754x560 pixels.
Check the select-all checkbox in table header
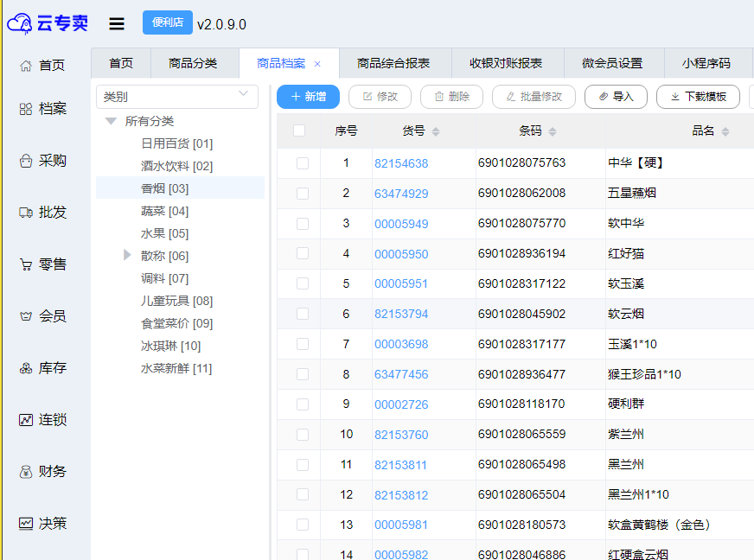point(299,131)
